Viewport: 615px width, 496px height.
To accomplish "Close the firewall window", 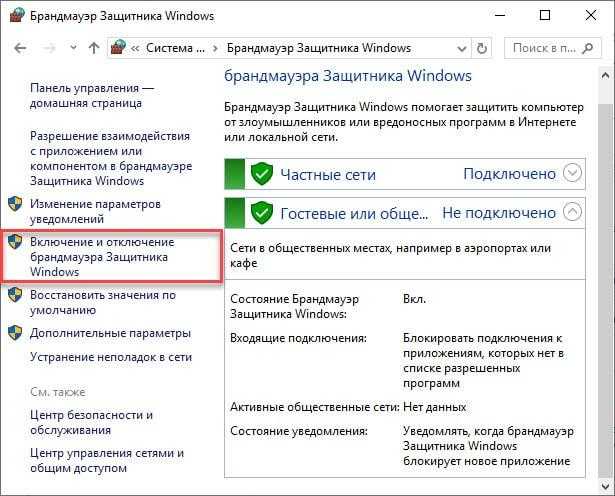I will pos(591,15).
